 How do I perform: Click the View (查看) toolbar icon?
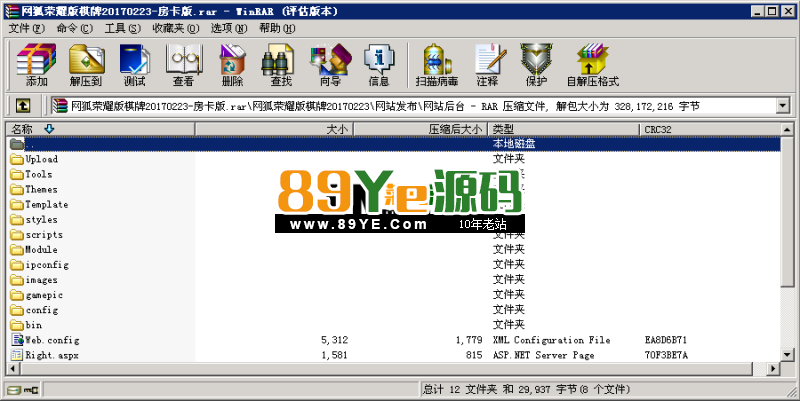183,65
